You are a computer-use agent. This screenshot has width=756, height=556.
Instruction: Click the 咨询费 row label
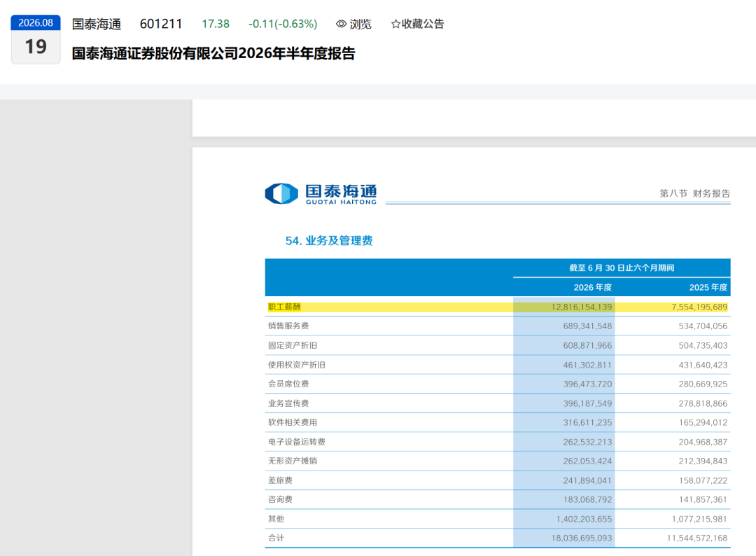(280, 499)
